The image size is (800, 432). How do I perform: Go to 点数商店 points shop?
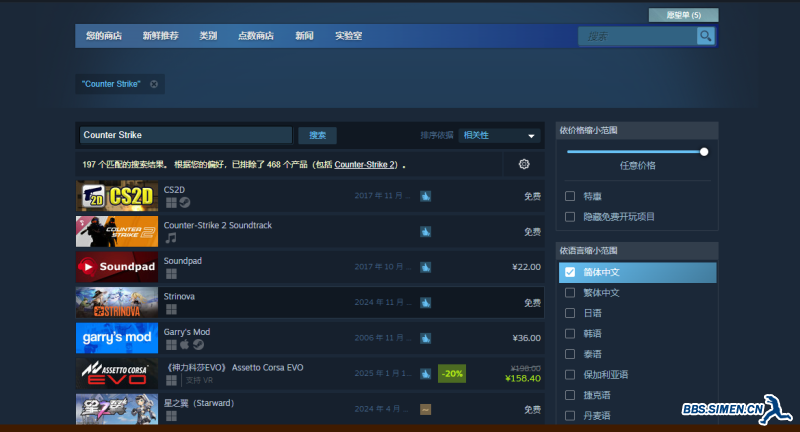(x=256, y=36)
